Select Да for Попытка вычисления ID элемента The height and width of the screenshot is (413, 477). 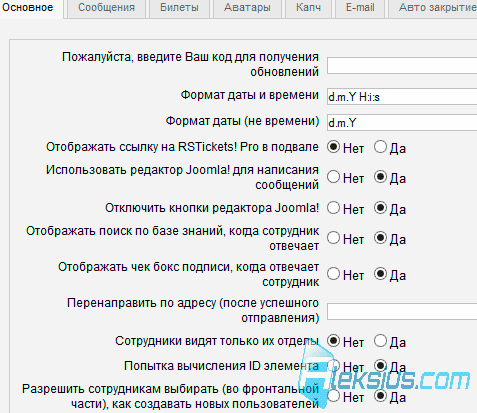point(380,366)
